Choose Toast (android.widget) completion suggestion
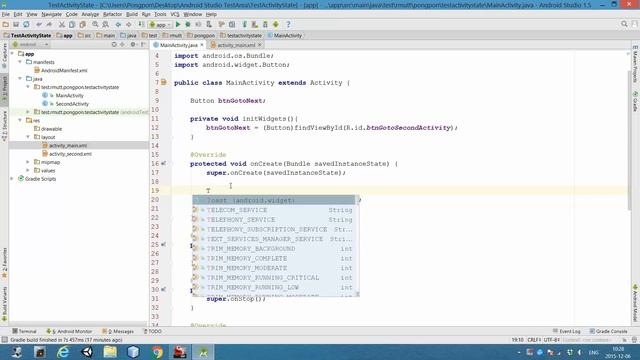The height and width of the screenshot is (360, 640). click(x=274, y=200)
